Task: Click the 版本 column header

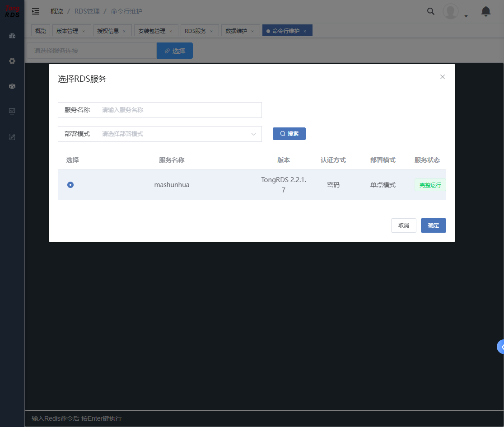Action: [284, 160]
